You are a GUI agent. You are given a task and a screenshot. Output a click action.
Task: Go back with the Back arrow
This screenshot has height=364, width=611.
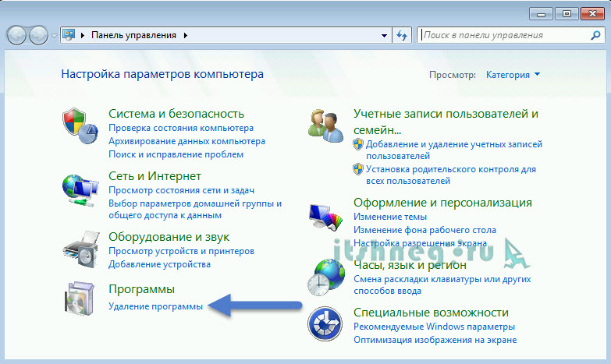tap(16, 35)
